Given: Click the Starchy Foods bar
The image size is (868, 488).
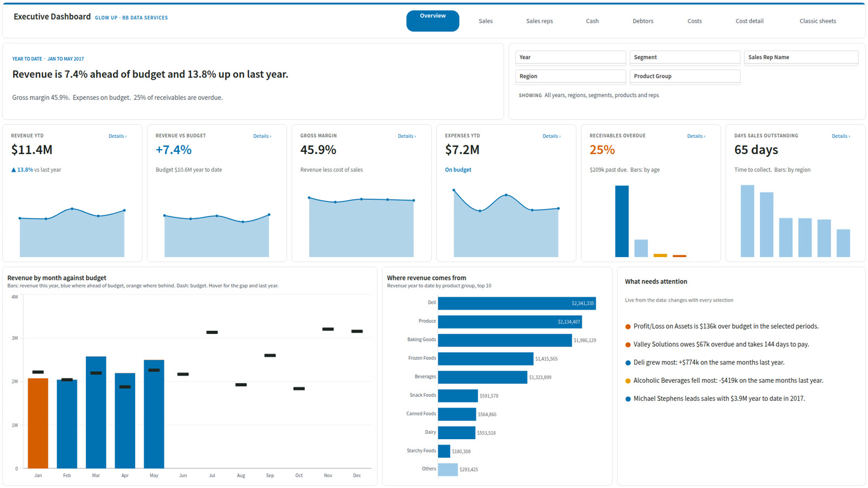Looking at the screenshot, I should point(444,451).
